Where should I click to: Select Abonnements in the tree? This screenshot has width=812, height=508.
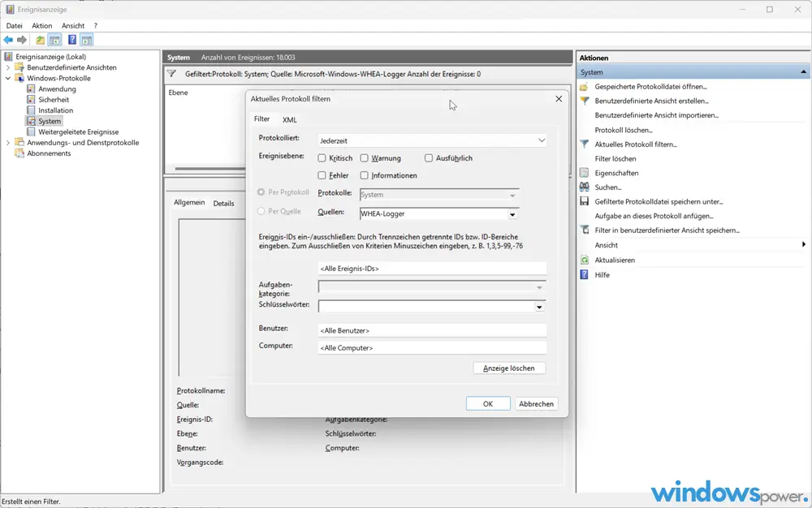click(49, 153)
